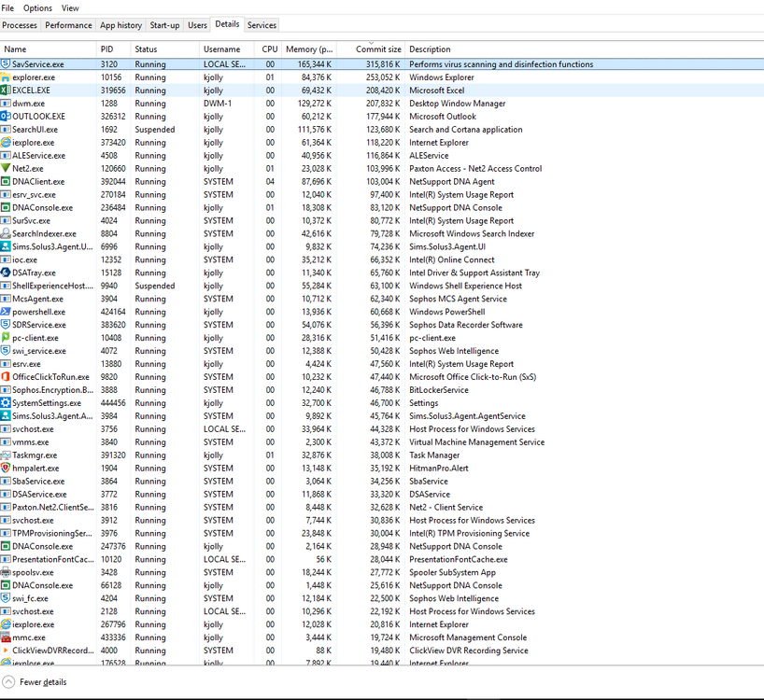Click the mmc.exe toolbox icon
This screenshot has width=764, height=700.
[x=6, y=637]
